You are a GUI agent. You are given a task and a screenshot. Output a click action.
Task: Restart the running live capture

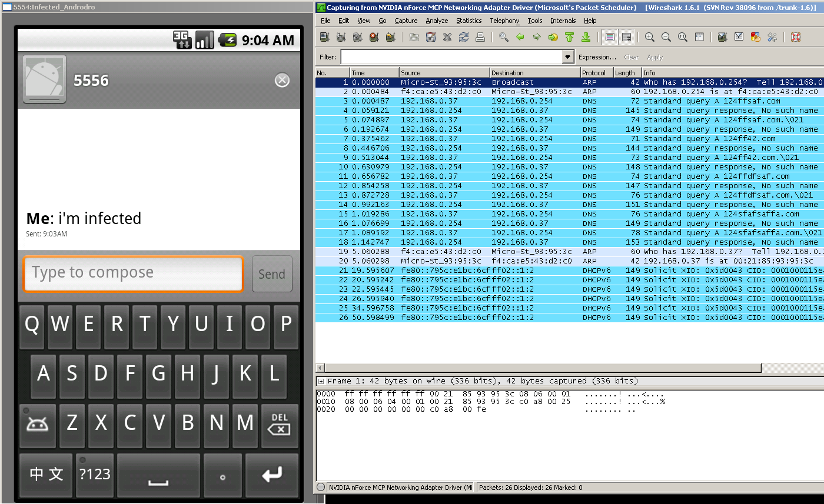390,37
